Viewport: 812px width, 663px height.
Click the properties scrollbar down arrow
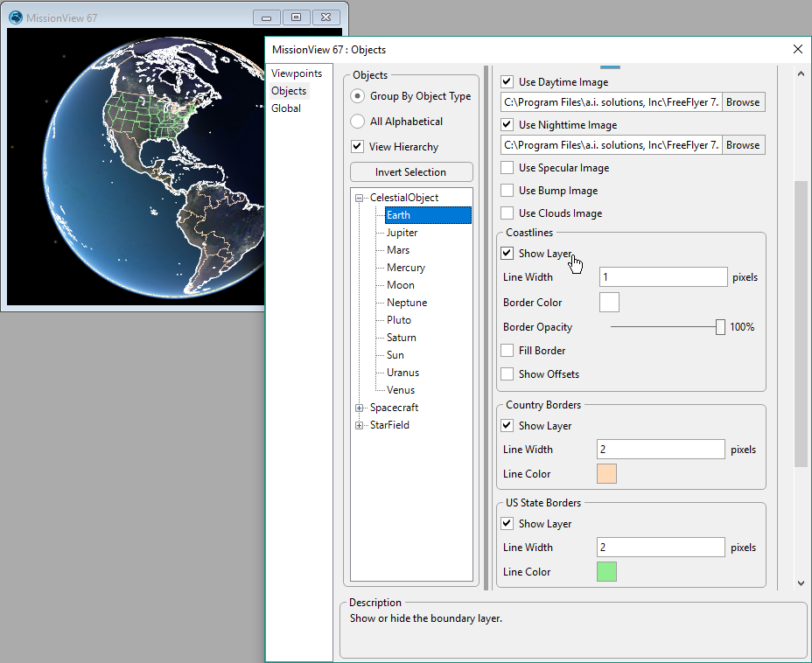pos(801,583)
